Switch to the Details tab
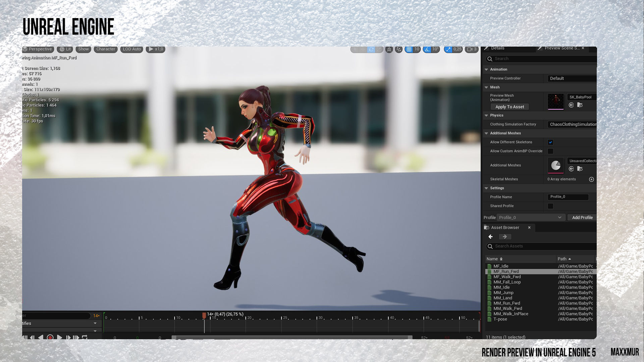The width and height of the screenshot is (644, 362). click(x=497, y=48)
